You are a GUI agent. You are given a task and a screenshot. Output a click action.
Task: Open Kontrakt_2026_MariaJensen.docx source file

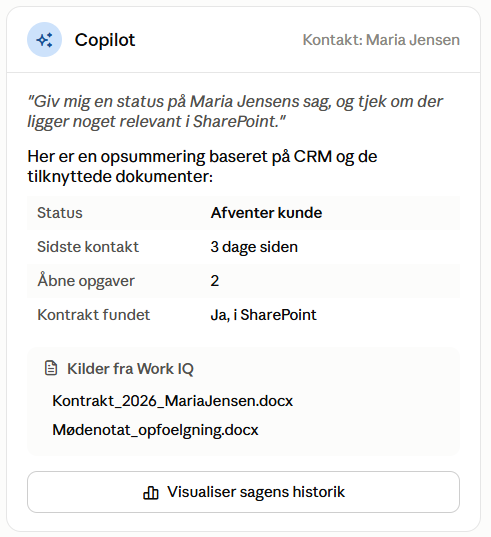pyautogui.click(x=173, y=401)
